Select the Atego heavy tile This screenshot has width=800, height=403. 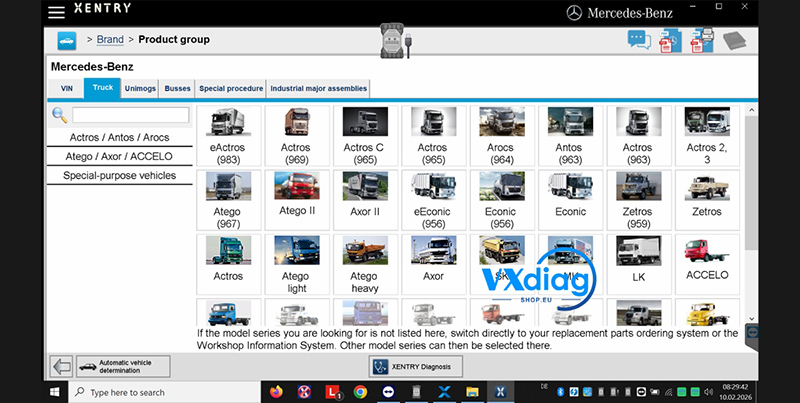(x=365, y=264)
